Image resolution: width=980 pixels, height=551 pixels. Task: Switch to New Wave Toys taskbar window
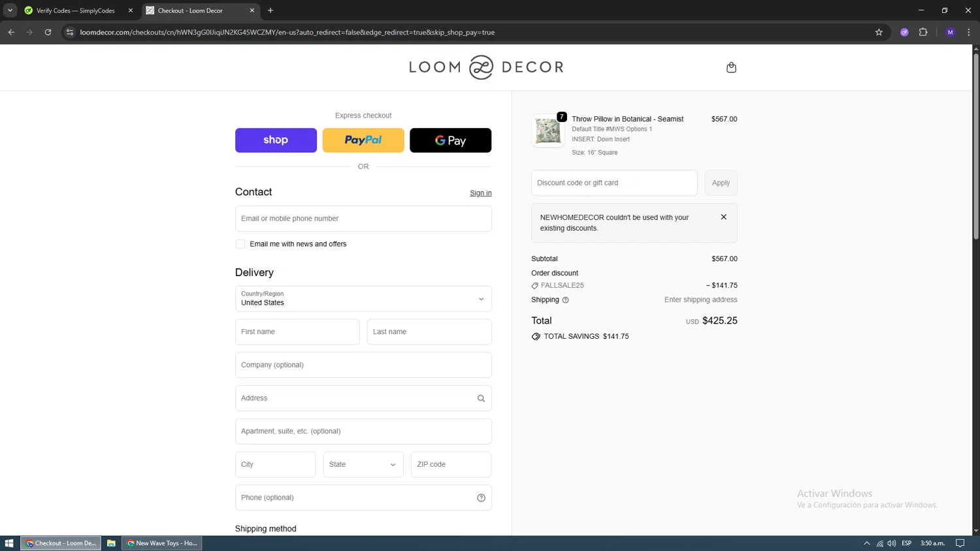162,543
